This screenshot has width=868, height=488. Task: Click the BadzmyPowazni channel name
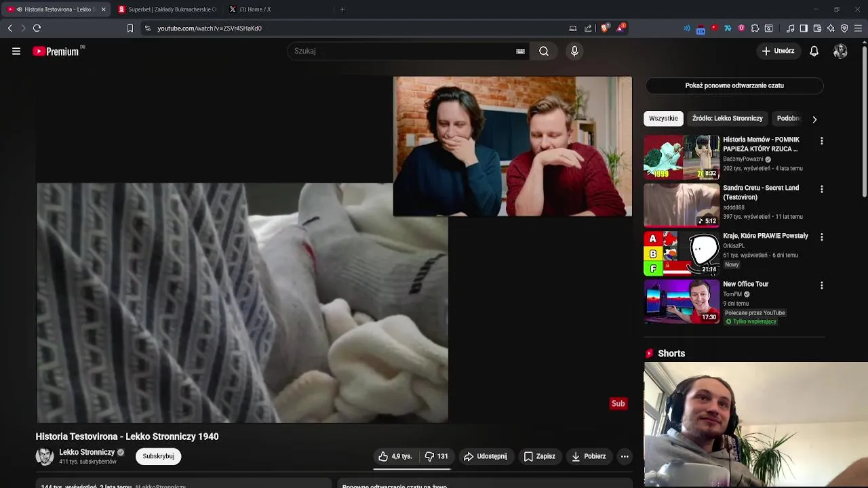click(x=743, y=159)
